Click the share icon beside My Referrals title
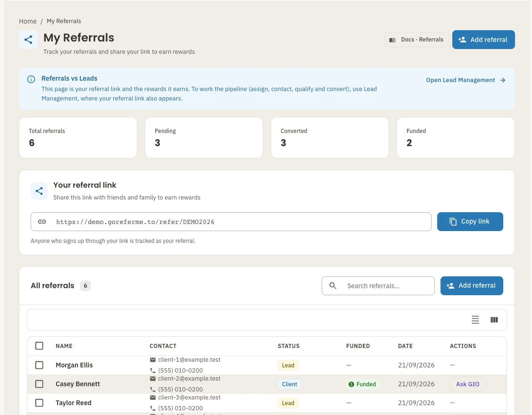 tap(28, 40)
